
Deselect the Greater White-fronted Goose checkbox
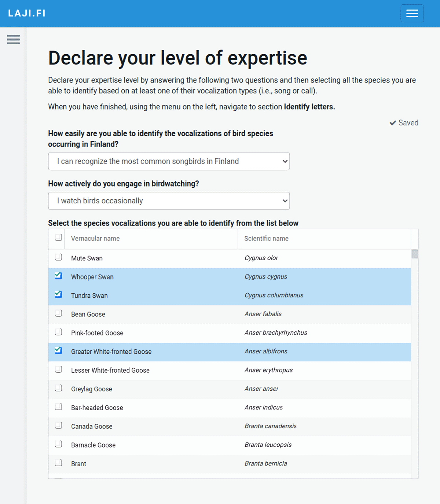tap(58, 350)
